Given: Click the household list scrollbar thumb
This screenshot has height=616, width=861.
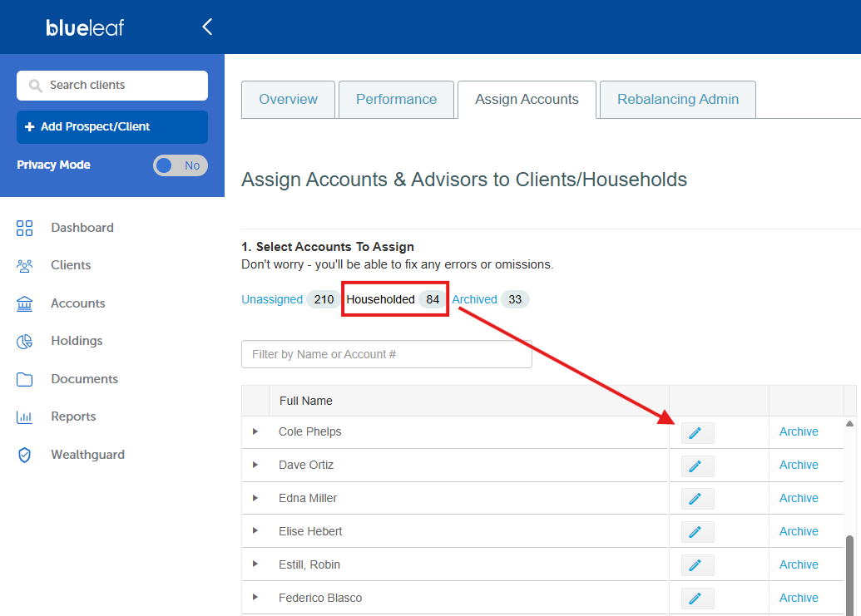Looking at the screenshot, I should [850, 575].
